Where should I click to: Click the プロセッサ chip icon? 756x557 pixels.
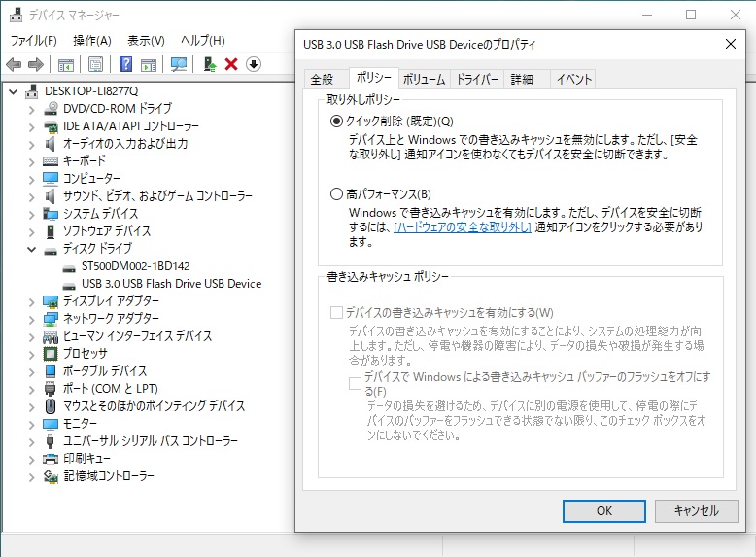point(51,354)
